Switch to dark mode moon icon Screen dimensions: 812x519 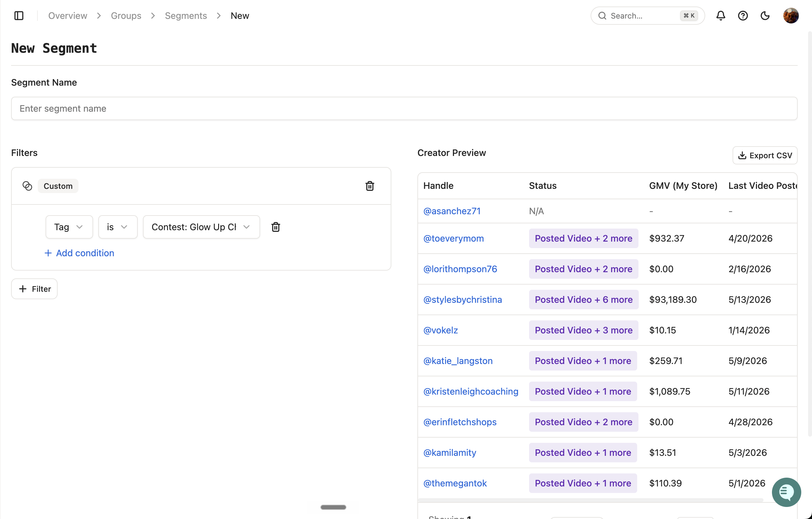pos(765,16)
